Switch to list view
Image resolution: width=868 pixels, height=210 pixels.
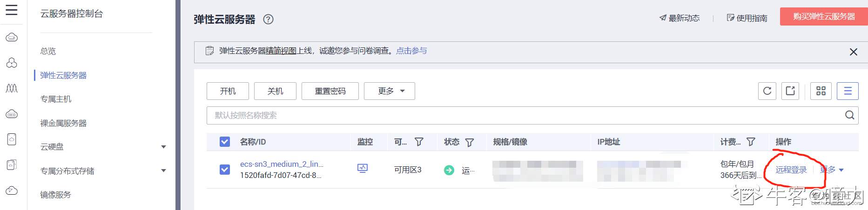pos(848,91)
